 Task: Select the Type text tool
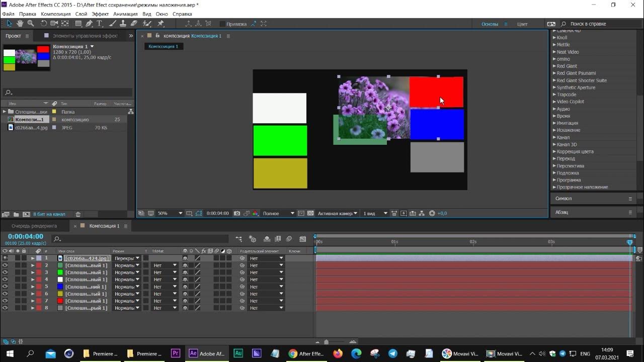(x=100, y=24)
